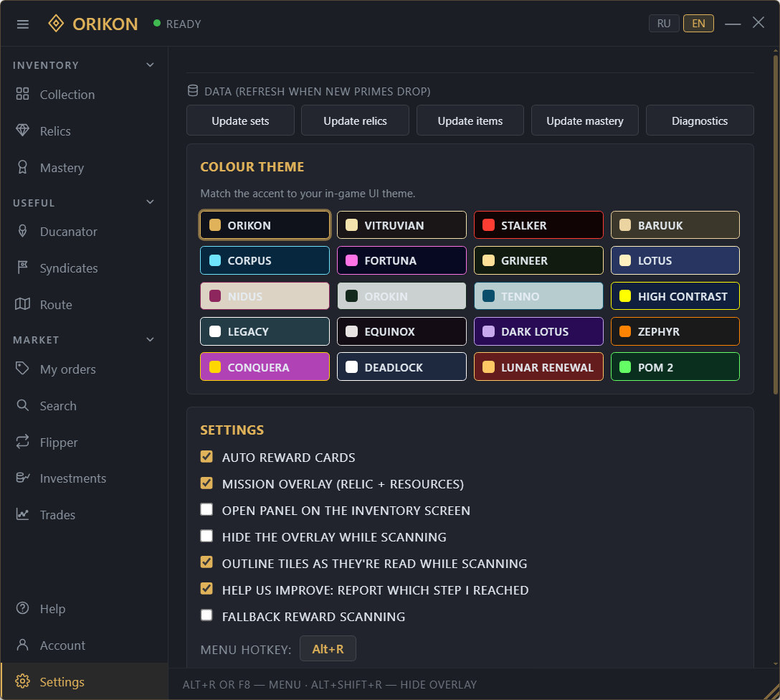Choose the VITRUVIAN colour theme
780x700 pixels.
[401, 225]
